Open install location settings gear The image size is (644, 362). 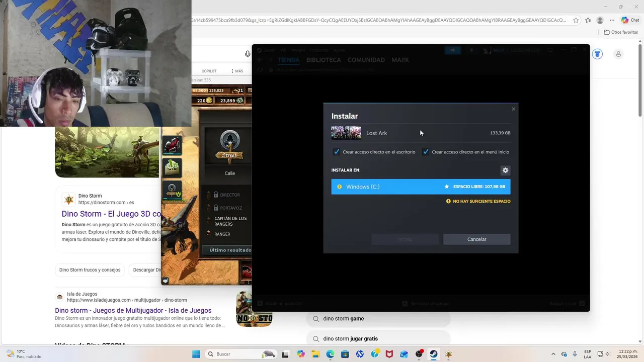coord(505,170)
